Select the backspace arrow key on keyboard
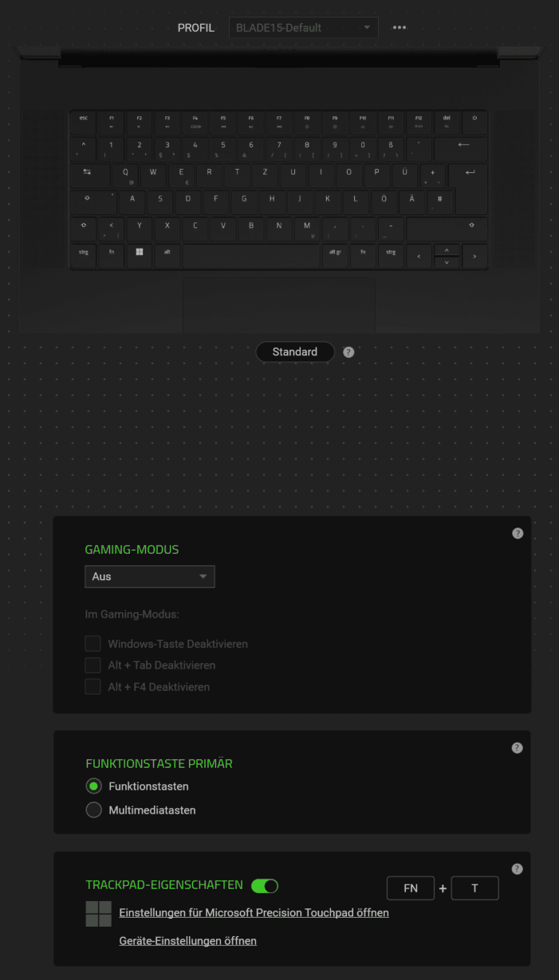Viewport: 559px width, 980px height. coord(463,147)
